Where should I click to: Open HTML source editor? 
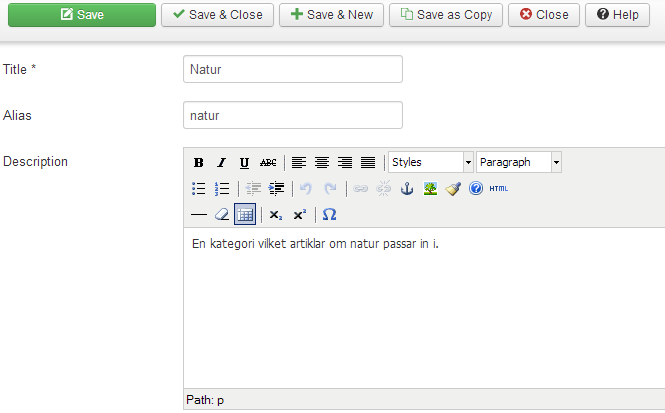tap(499, 188)
